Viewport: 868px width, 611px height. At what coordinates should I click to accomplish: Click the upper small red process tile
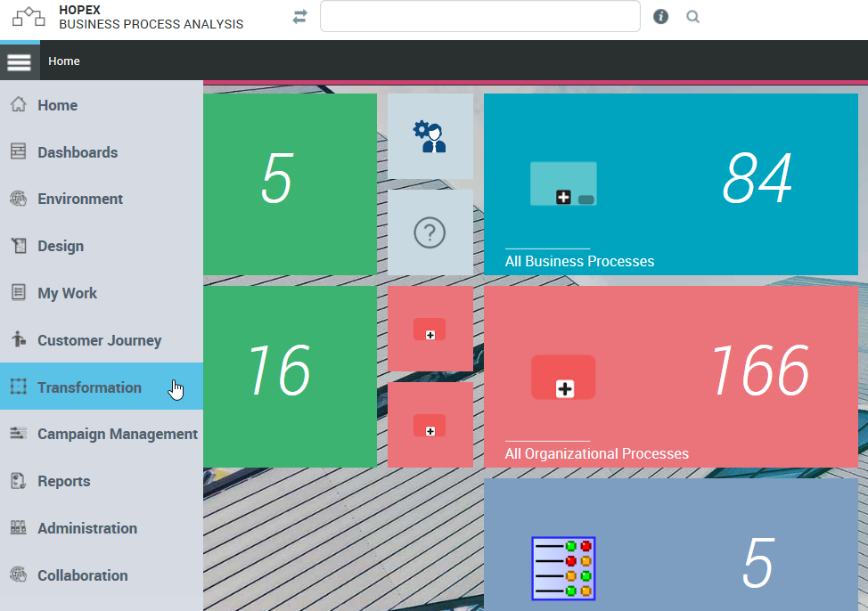tap(430, 329)
